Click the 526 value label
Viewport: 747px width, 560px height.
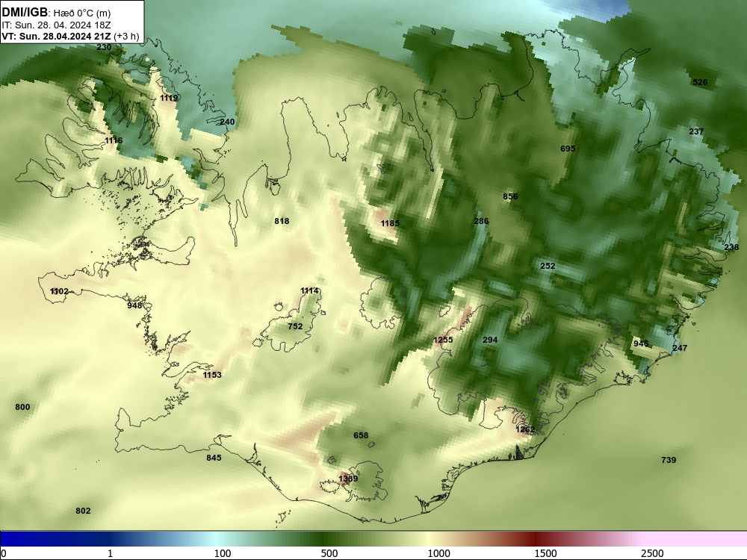(x=700, y=82)
